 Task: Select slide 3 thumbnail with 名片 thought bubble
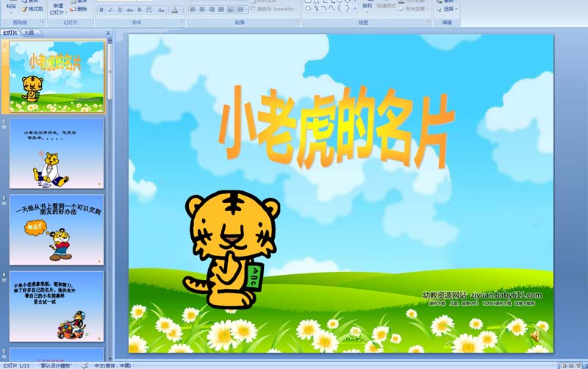click(x=57, y=230)
